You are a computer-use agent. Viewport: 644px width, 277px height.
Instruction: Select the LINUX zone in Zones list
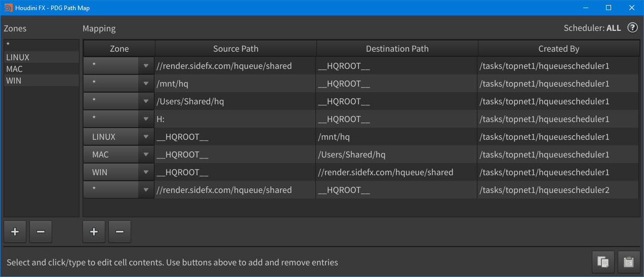(42, 57)
